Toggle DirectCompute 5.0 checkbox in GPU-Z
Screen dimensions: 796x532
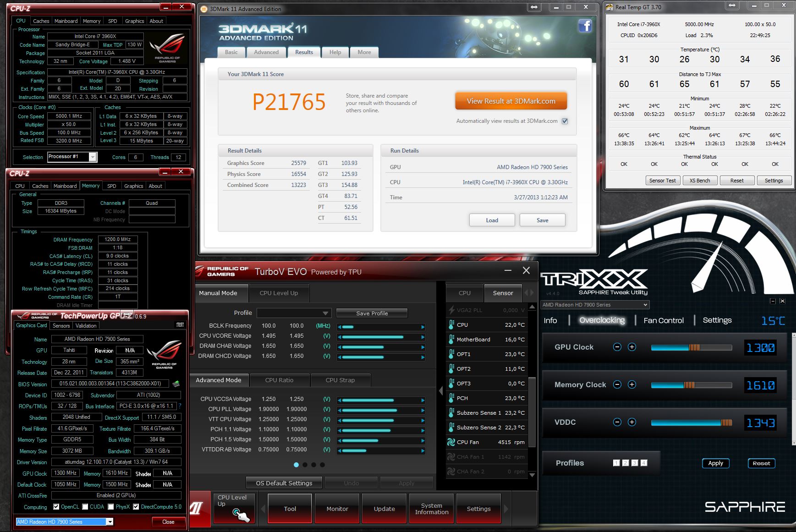pos(136,507)
